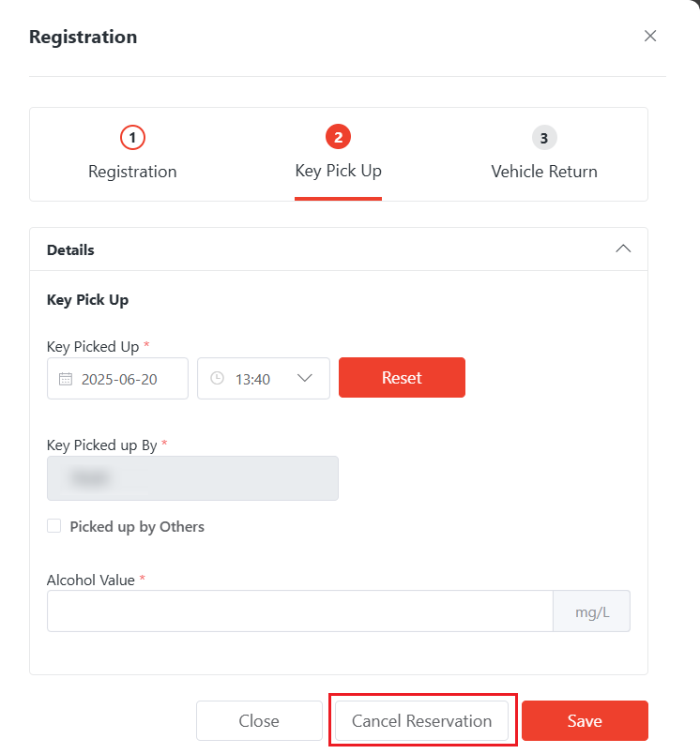Open the time dropdown arrow
This screenshot has width=700, height=754.
[305, 379]
